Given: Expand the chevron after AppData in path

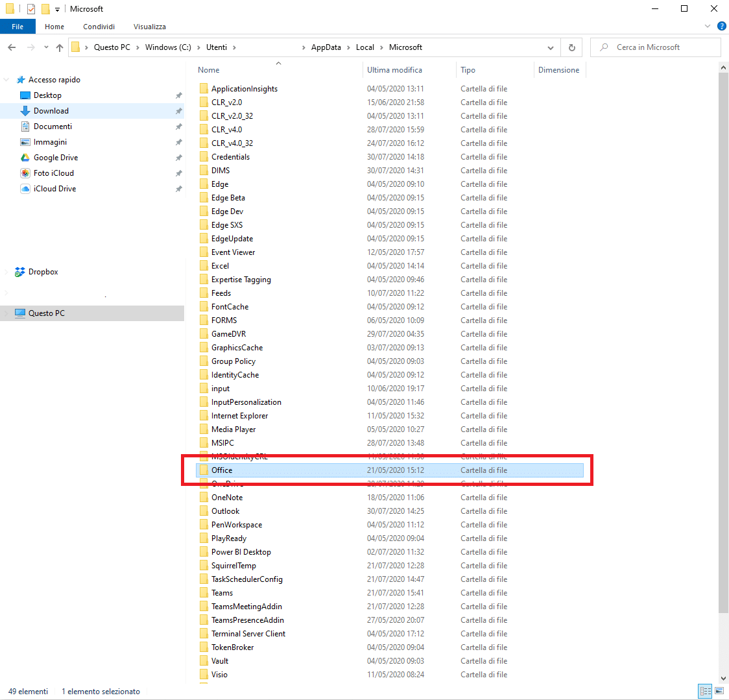Looking at the screenshot, I should [x=348, y=47].
